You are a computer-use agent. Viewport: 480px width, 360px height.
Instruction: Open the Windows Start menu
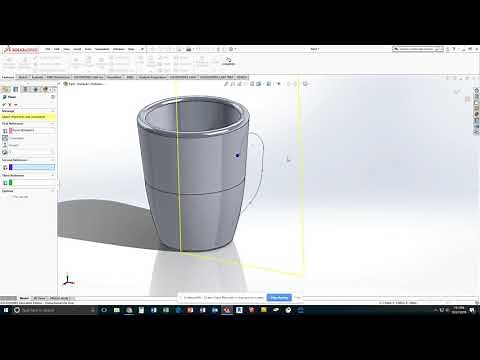pyautogui.click(x=6, y=310)
